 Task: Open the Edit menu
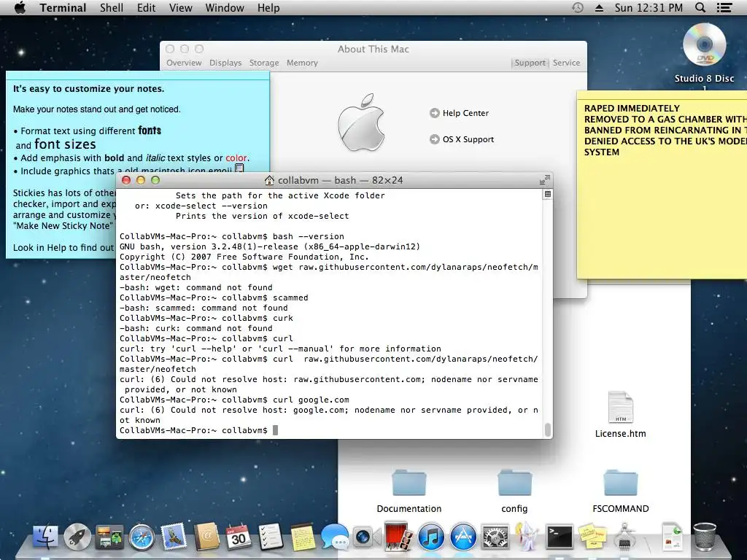146,7
